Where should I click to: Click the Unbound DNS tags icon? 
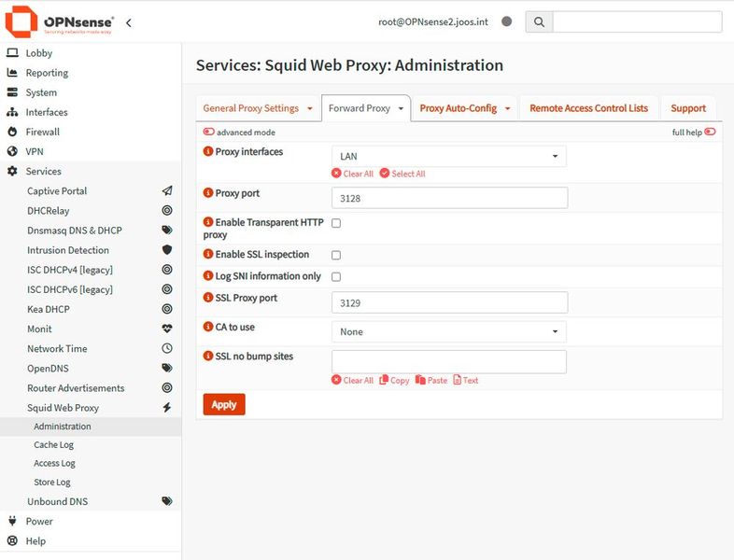point(167,501)
